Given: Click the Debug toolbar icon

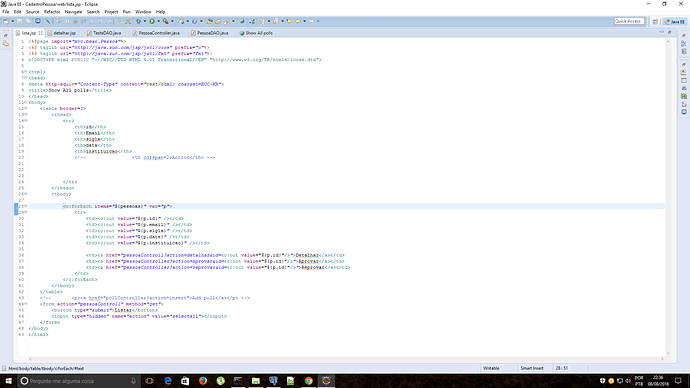Looking at the screenshot, I should pyautogui.click(x=138, y=21).
